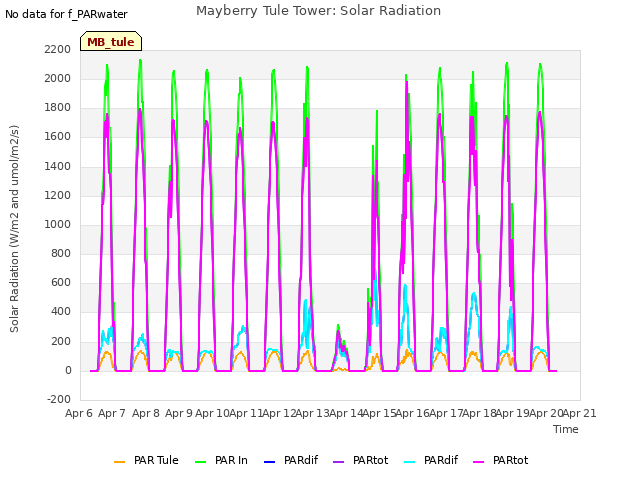This screenshot has width=640, height=480.
Task: Click the Apr 10 x-axis tick label
Action: coord(212,413)
